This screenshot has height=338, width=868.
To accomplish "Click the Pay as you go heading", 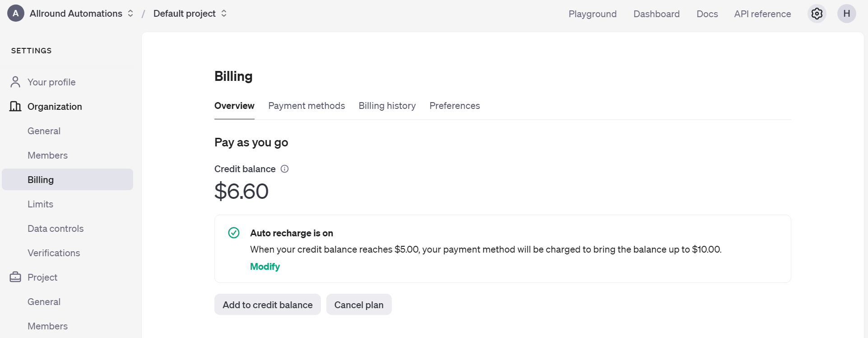I will (x=251, y=142).
